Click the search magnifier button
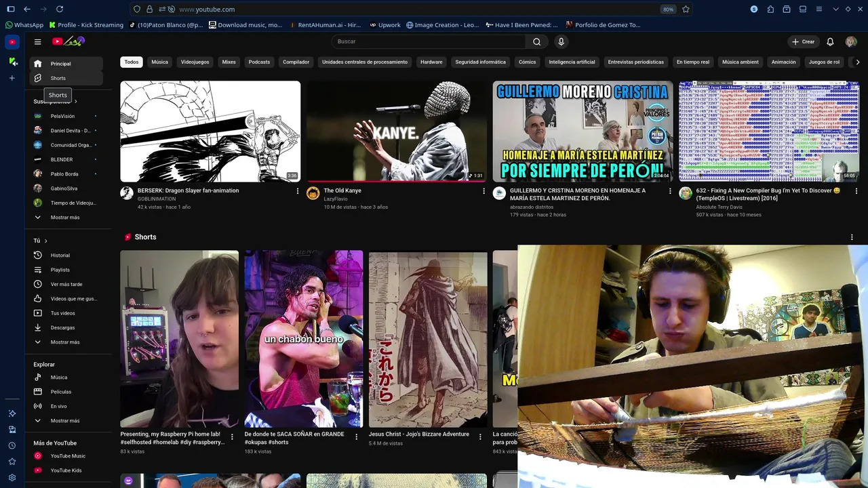The image size is (868, 488). point(536,42)
